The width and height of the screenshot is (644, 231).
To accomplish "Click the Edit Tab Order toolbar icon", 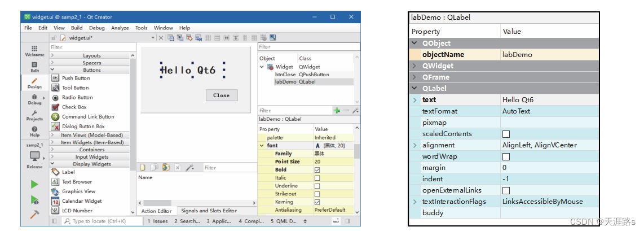I will 199,38.
